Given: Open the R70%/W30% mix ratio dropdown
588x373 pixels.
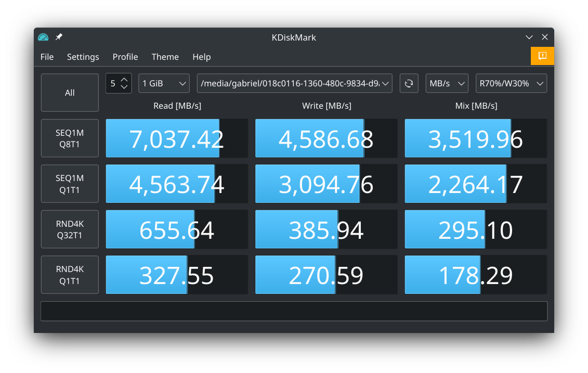Looking at the screenshot, I should pos(511,83).
